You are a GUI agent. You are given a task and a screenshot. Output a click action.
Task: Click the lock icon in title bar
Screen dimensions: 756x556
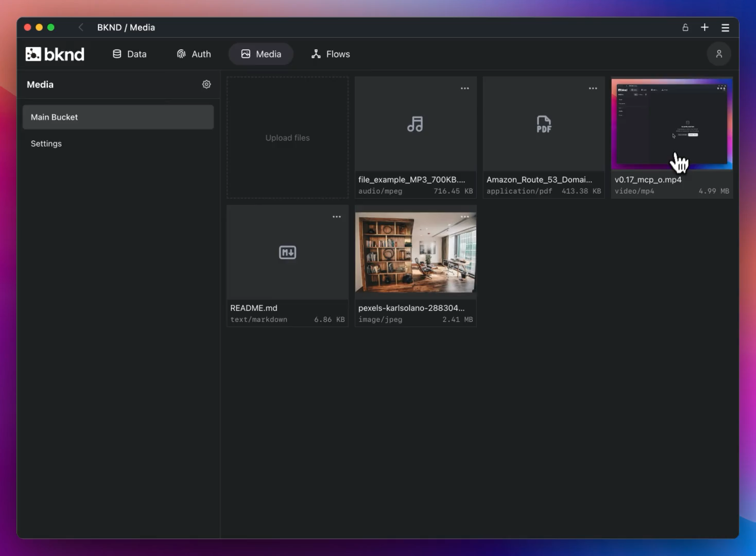685,27
